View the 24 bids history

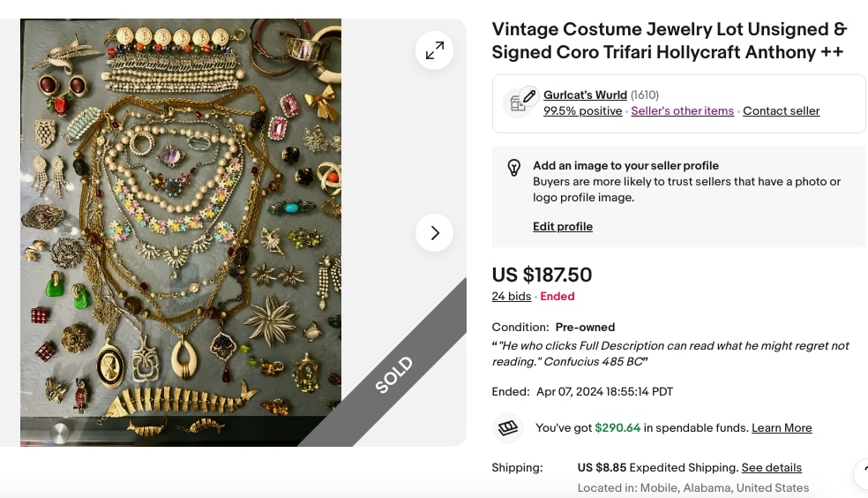point(512,297)
